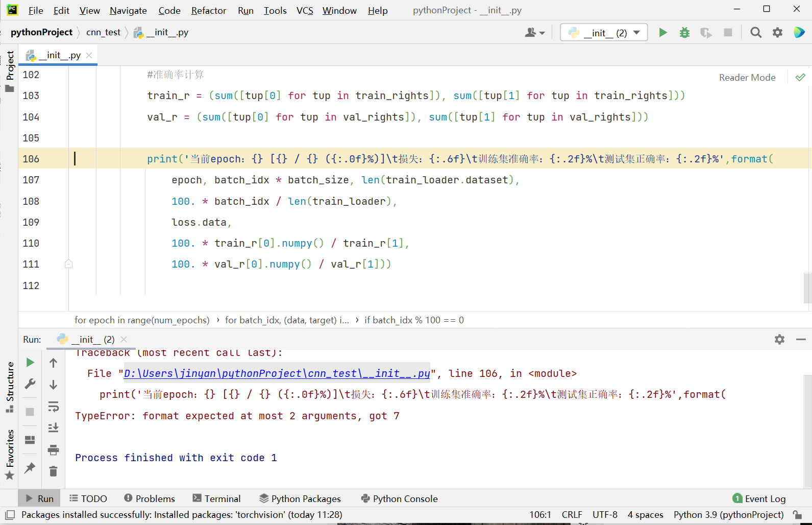Open run configuration wrench icon
The width and height of the screenshot is (812, 525).
pyautogui.click(x=30, y=384)
